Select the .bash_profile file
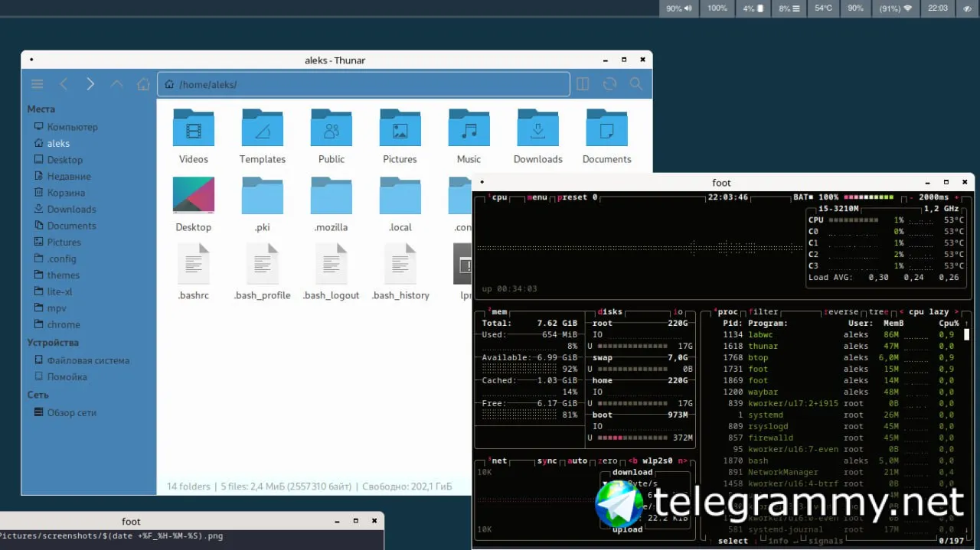 263,264
